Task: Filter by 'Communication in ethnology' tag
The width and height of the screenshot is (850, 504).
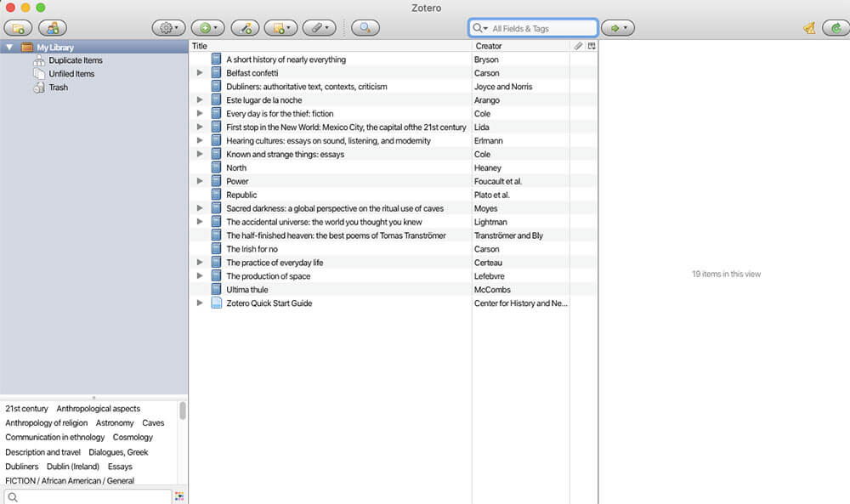Action: pos(54,437)
